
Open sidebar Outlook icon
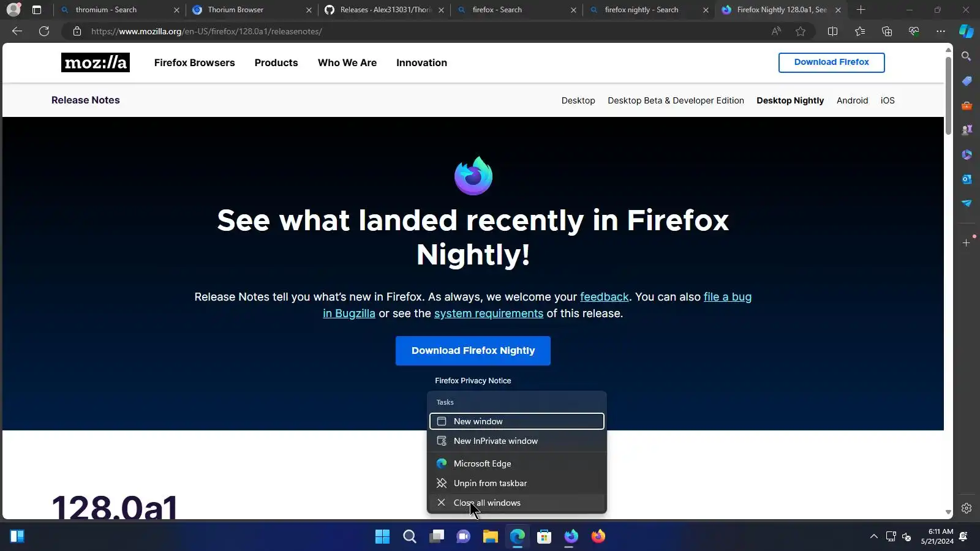pyautogui.click(x=967, y=179)
